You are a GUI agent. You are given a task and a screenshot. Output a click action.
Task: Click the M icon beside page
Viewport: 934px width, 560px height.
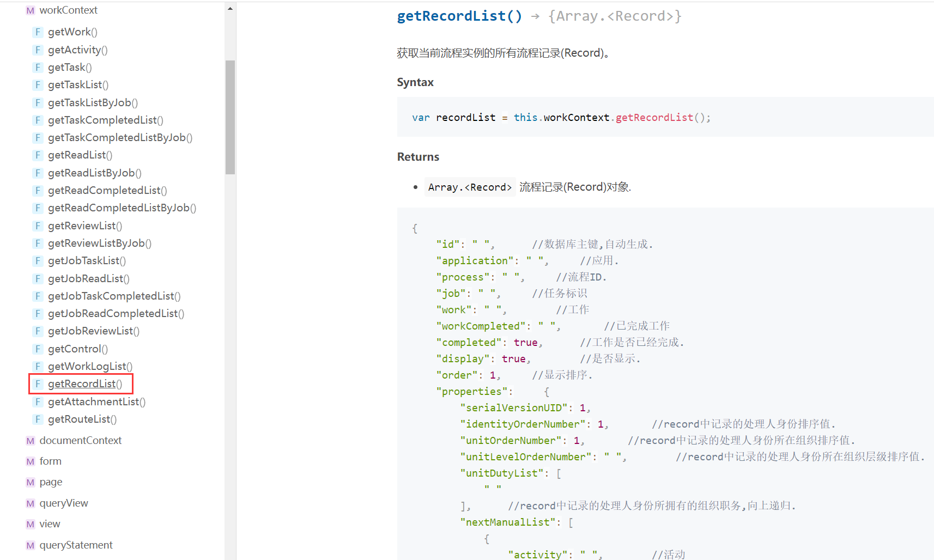click(x=31, y=483)
